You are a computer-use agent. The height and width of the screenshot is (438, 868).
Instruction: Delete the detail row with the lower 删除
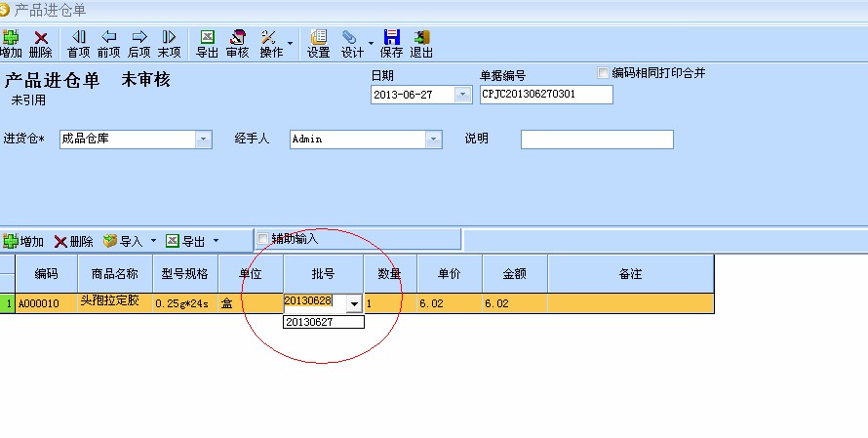click(x=73, y=241)
